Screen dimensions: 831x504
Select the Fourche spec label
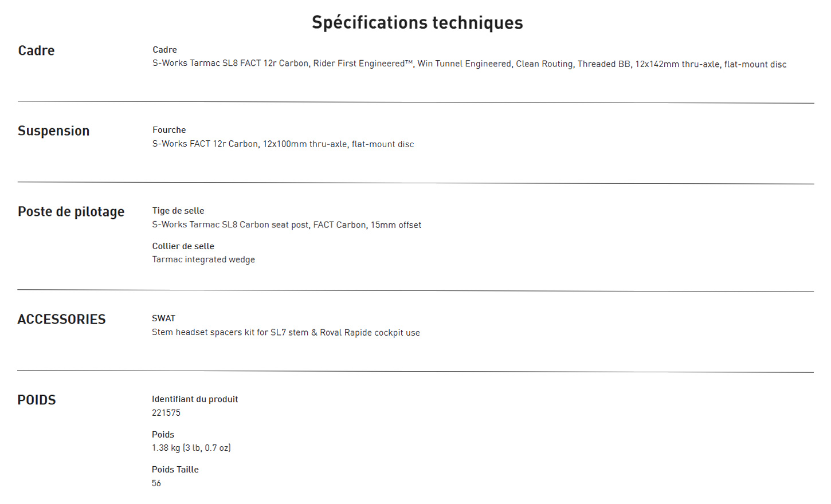point(169,130)
